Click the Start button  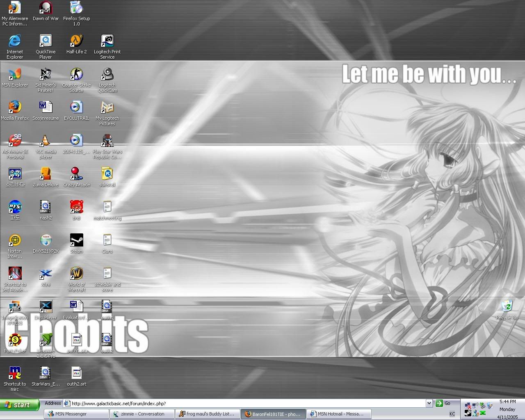click(19, 405)
